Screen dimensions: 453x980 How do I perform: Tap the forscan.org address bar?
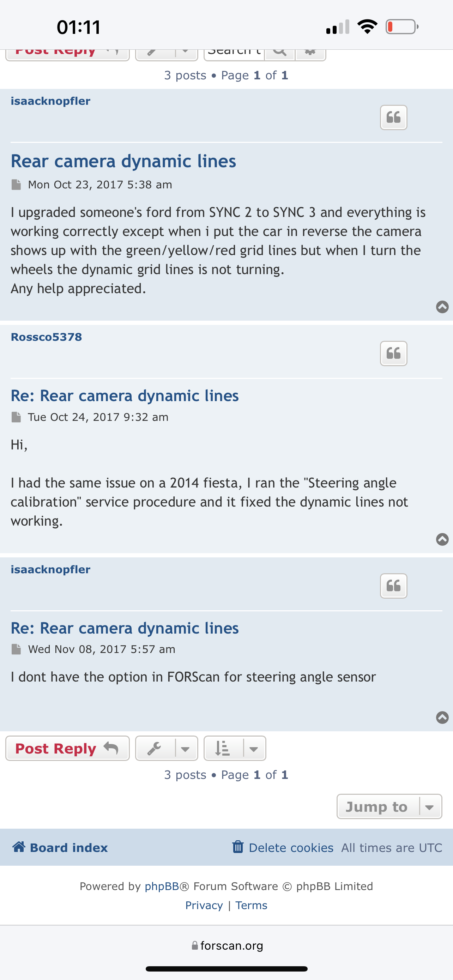tap(227, 946)
